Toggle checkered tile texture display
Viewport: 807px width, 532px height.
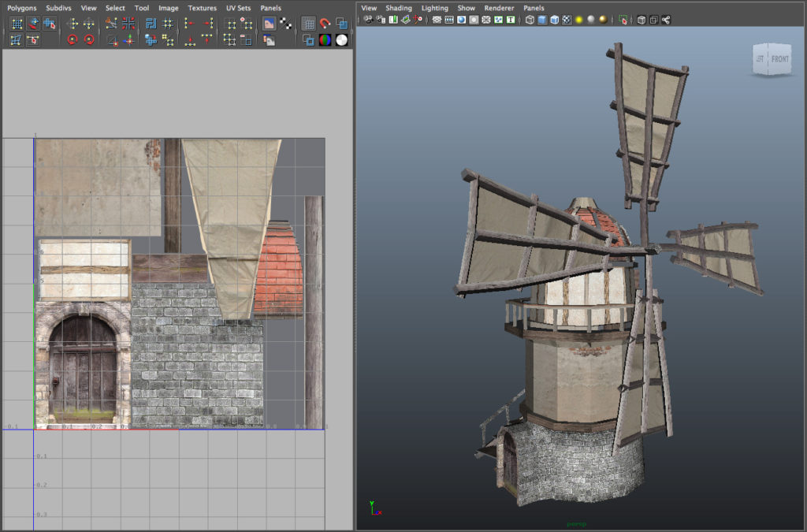(286, 24)
